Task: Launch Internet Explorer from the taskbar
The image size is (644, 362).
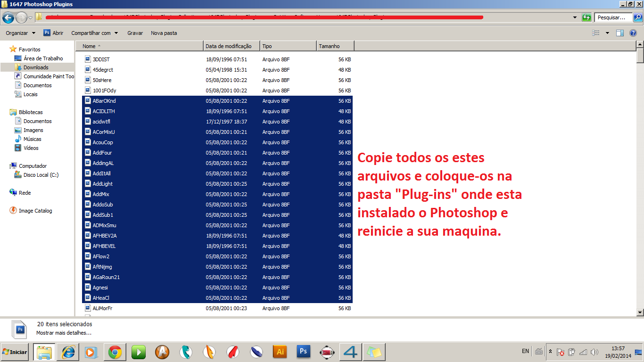Action: click(x=68, y=352)
